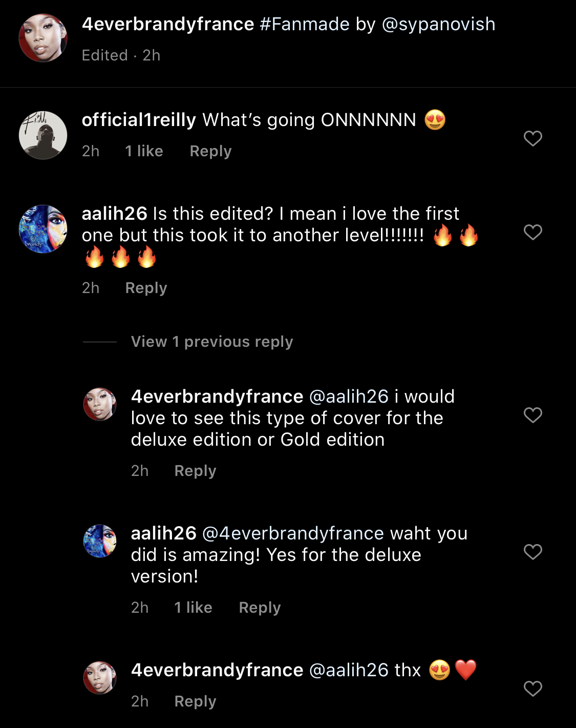Open aalih26's avatar on the top-level comment
576x728 pixels.
click(x=43, y=229)
